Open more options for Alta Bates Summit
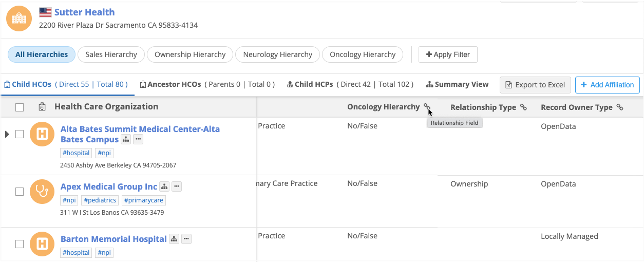 (x=138, y=140)
